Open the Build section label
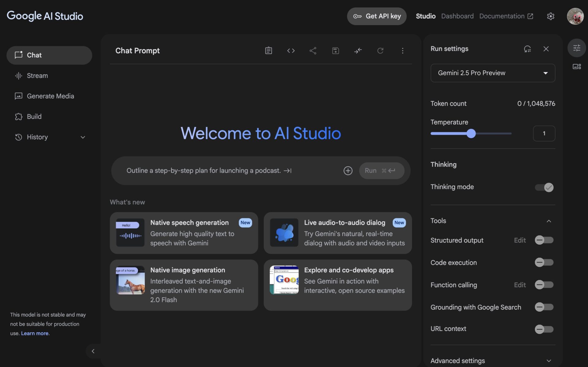This screenshot has width=588, height=367. (x=34, y=117)
